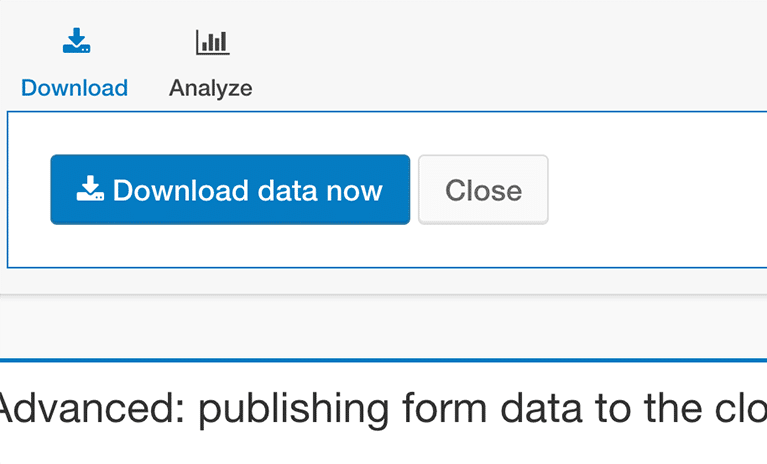Dismiss the panel using Close
Viewport: 767px width, 464px height.
click(483, 190)
